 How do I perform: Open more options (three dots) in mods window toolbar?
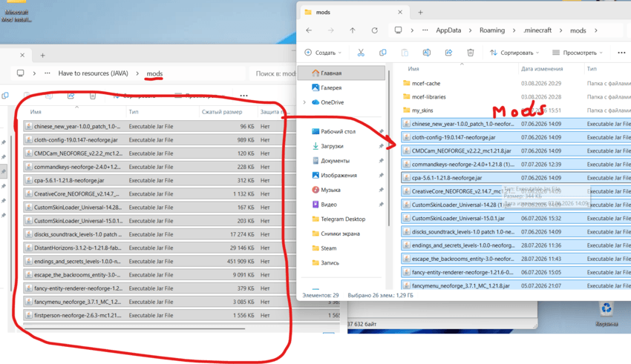pos(621,53)
